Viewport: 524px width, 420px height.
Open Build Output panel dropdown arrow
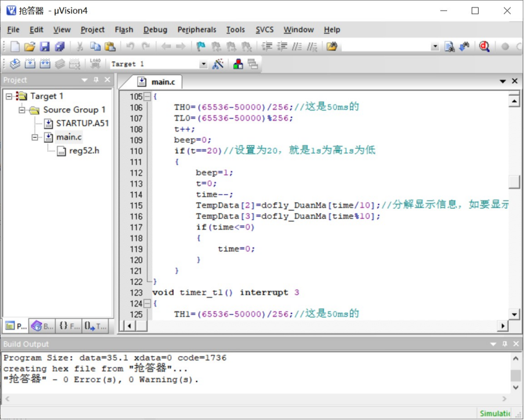[x=493, y=344]
